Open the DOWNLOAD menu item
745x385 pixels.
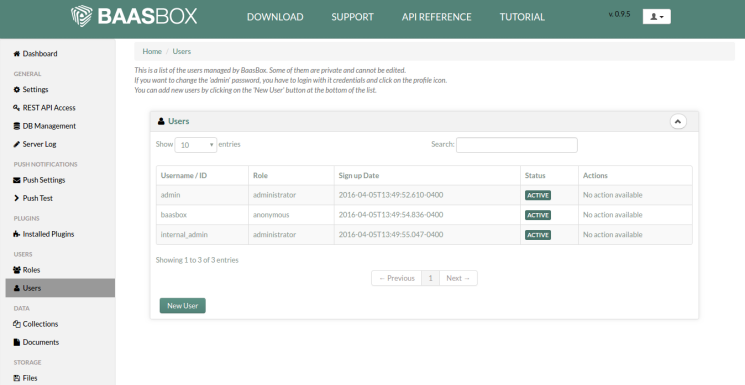275,17
